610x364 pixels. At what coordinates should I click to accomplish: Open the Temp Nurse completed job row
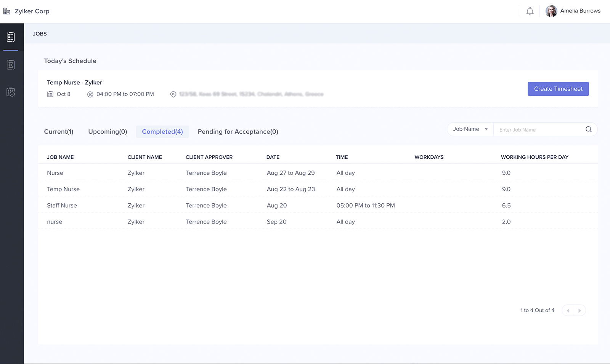click(63, 189)
